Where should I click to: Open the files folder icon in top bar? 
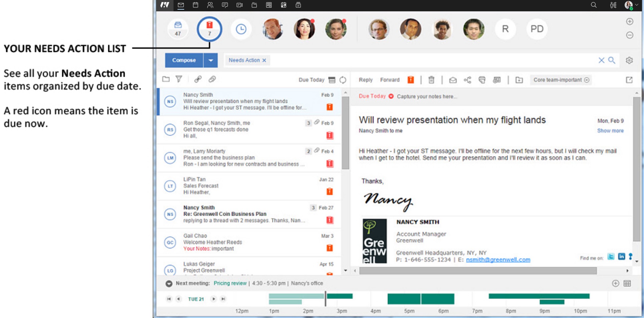coord(254,5)
